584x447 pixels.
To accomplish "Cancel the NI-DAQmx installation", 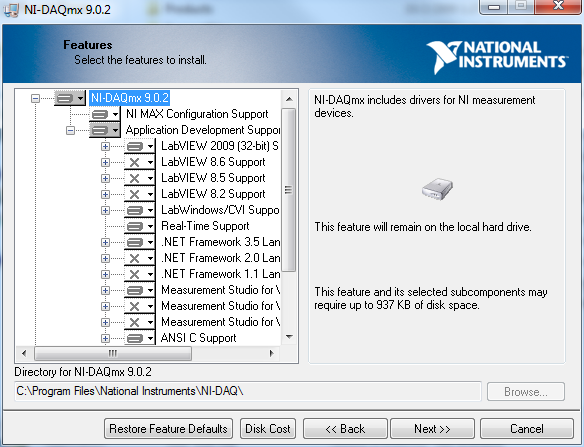I will tap(527, 429).
